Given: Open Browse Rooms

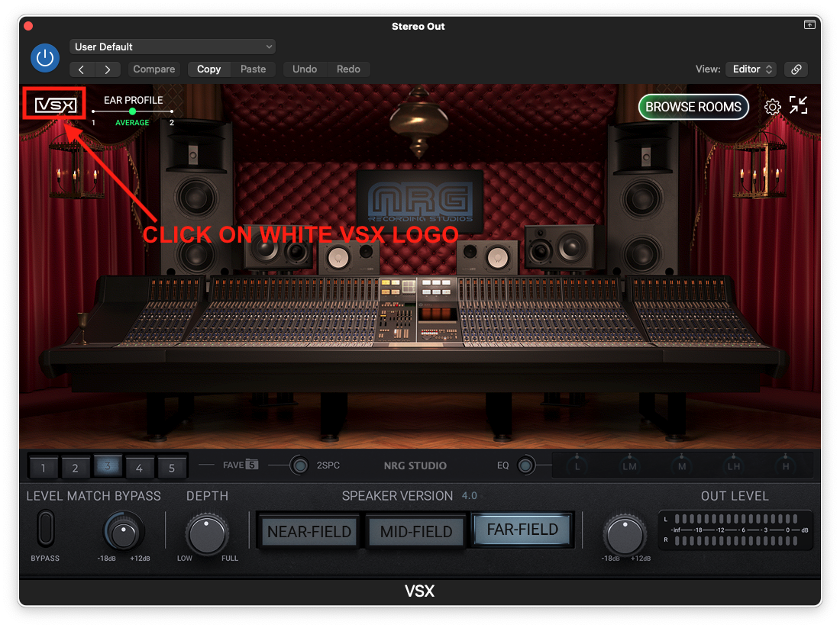Looking at the screenshot, I should click(693, 107).
